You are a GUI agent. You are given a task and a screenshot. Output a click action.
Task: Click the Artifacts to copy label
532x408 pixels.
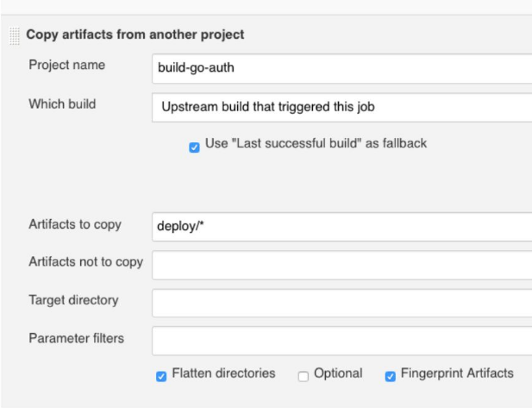(75, 224)
